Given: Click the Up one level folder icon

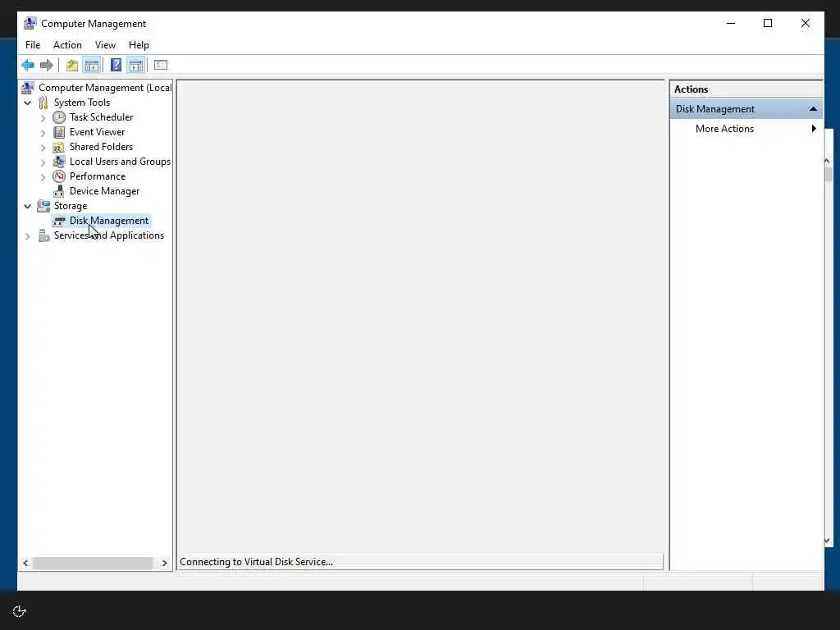Looking at the screenshot, I should point(72,66).
